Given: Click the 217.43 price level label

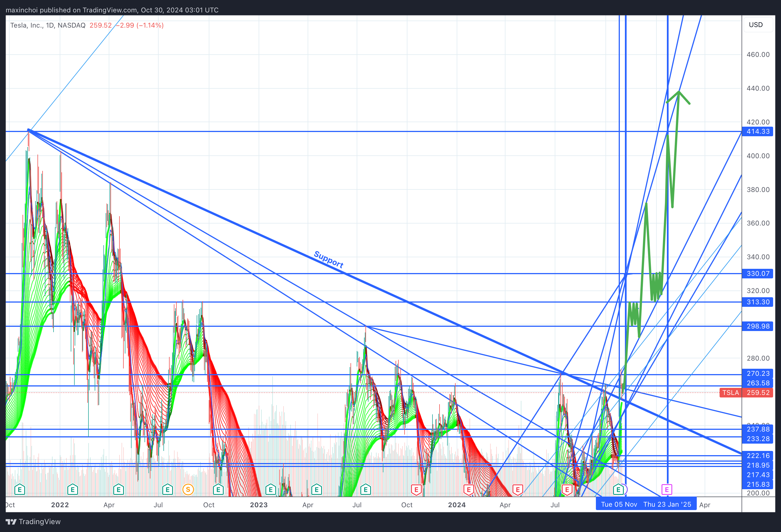Looking at the screenshot, I should coord(758,475).
